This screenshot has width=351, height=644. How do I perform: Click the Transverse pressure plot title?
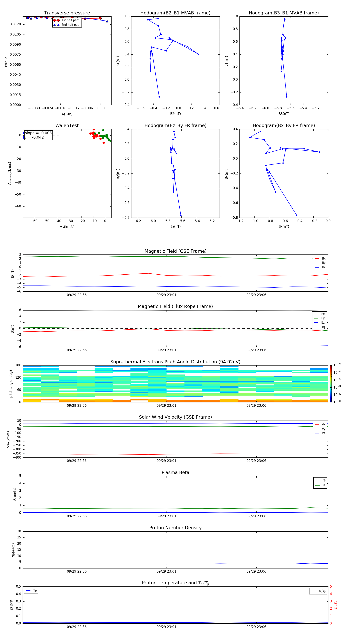67,13
